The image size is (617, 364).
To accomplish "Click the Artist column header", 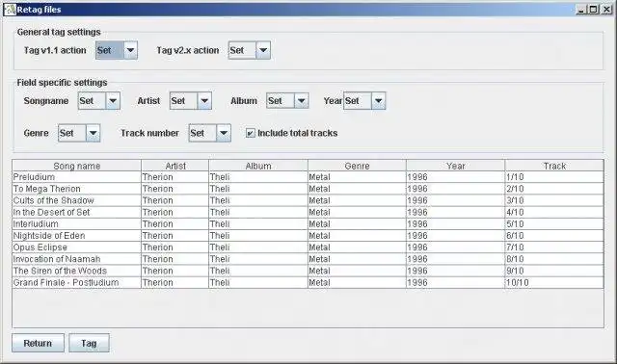I will (x=175, y=166).
